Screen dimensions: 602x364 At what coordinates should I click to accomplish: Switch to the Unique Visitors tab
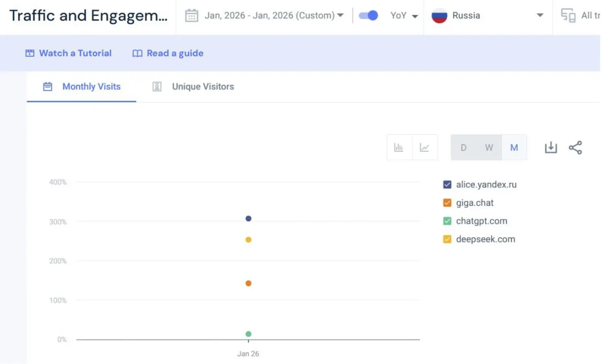tap(203, 86)
